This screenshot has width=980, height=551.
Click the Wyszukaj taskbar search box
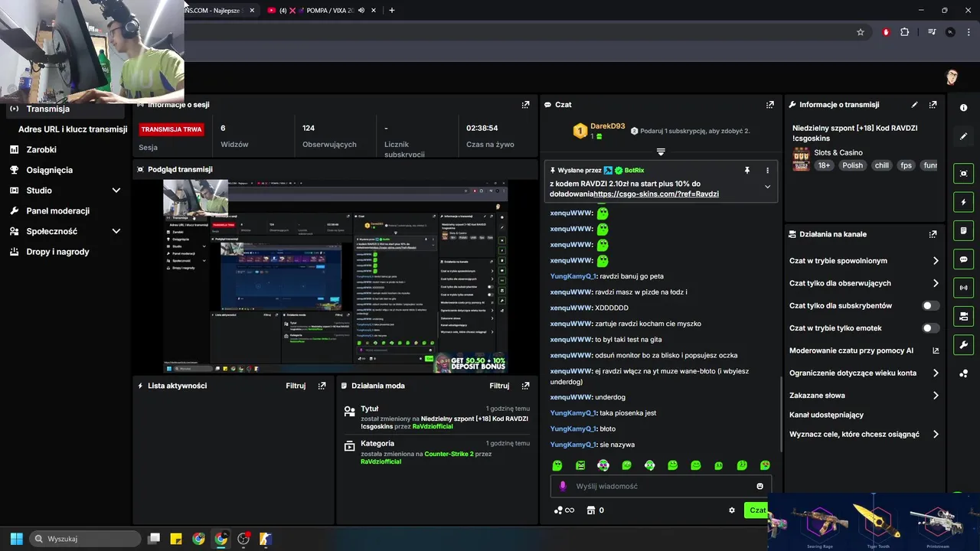[85, 539]
